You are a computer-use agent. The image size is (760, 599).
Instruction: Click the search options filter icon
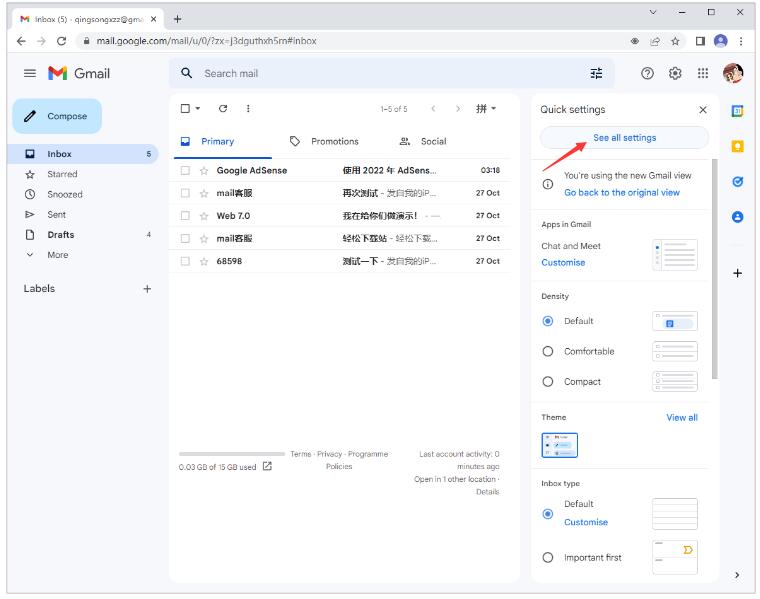pyautogui.click(x=596, y=73)
